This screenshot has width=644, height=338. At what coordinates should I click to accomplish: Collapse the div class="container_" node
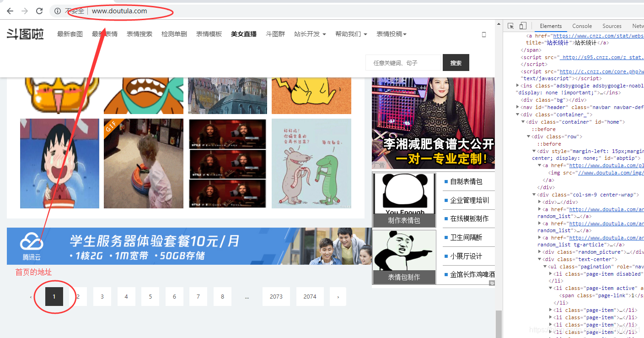(518, 114)
